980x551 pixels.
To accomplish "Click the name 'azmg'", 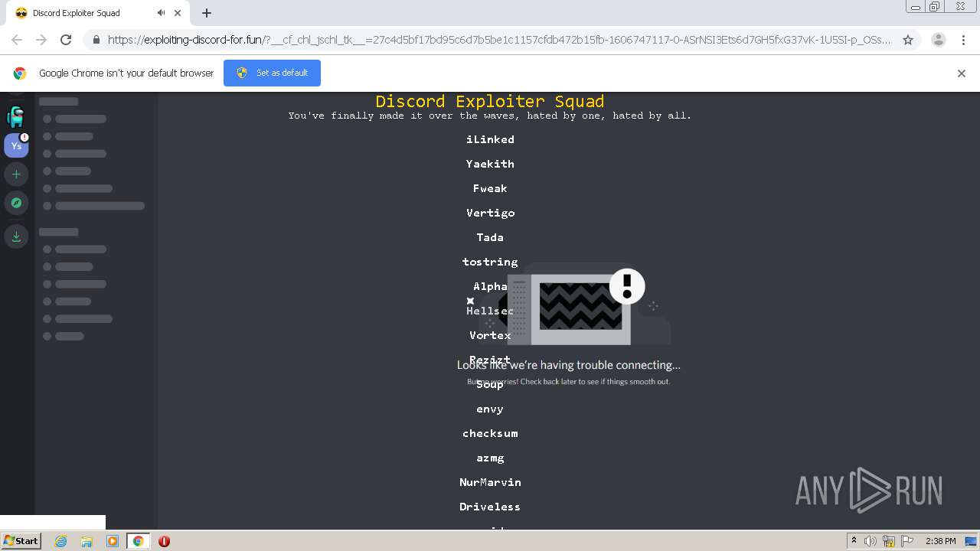I will tap(490, 458).
